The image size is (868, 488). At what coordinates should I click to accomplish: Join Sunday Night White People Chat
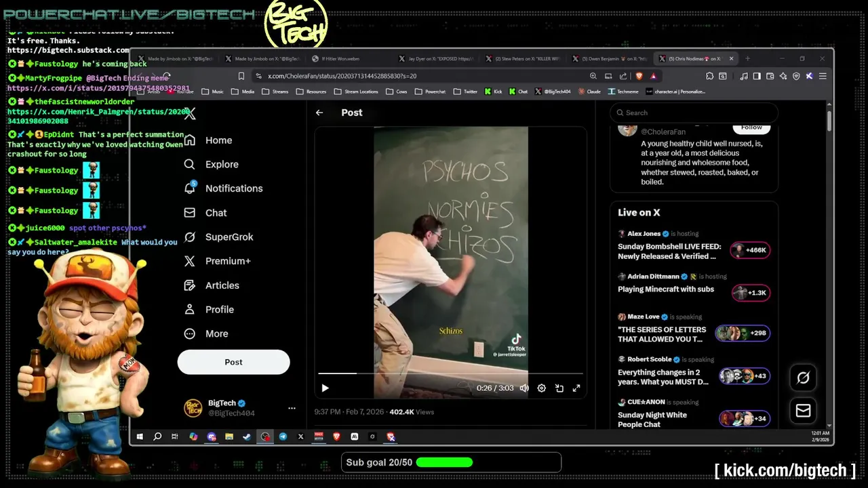point(652,420)
